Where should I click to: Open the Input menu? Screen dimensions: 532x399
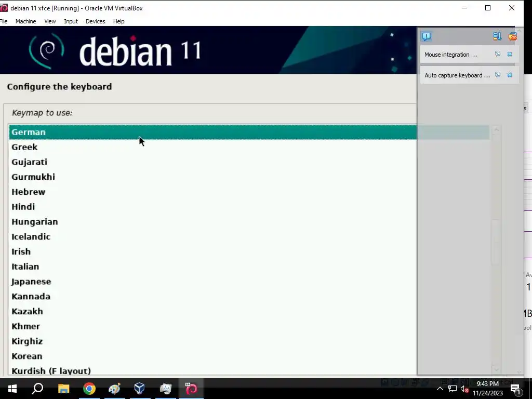[x=71, y=21]
